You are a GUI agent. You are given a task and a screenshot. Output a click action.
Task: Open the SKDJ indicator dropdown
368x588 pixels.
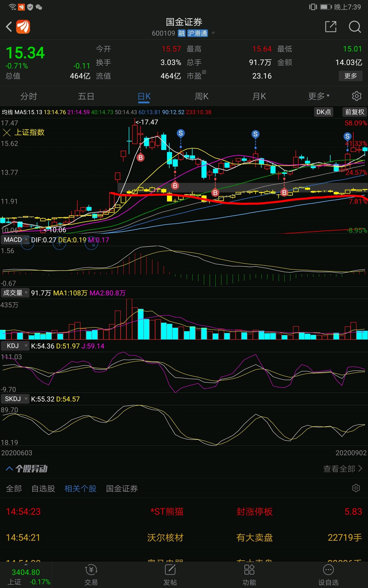tap(15, 399)
